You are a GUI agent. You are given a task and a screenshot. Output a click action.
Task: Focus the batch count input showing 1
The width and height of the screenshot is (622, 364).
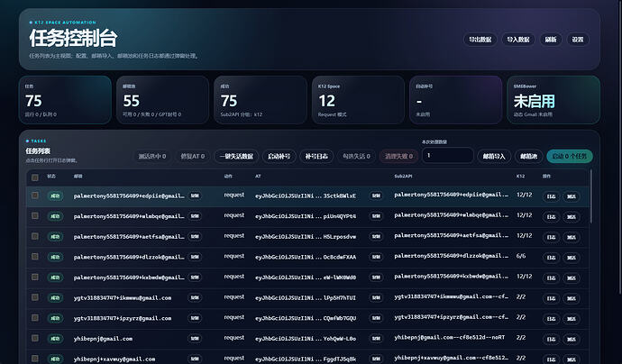click(x=447, y=156)
